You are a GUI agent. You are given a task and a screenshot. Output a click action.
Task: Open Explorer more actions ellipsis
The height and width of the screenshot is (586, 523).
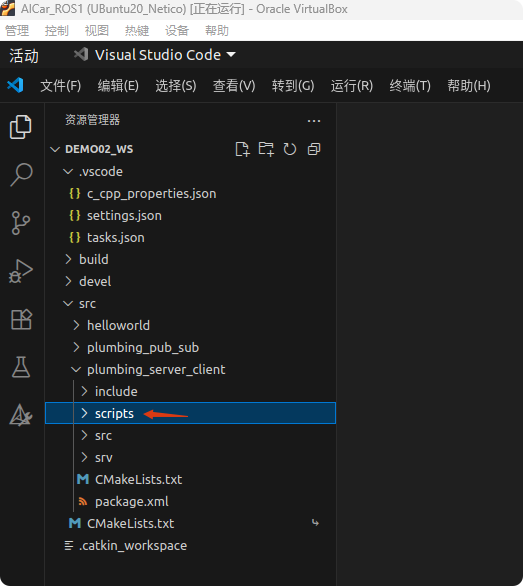314,121
